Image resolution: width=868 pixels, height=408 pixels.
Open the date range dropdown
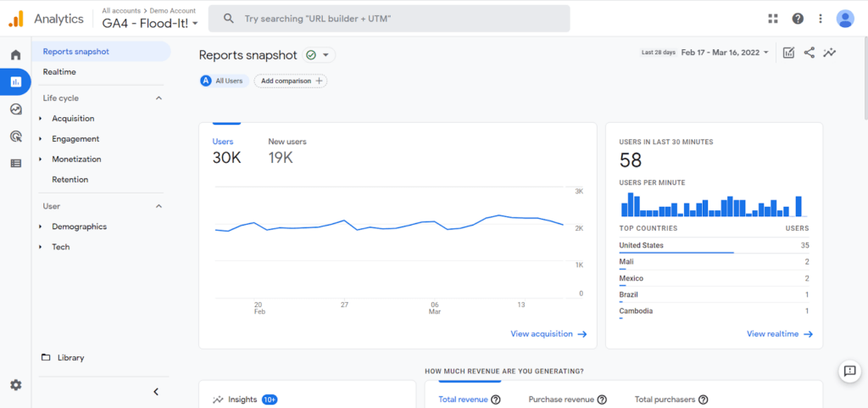coord(725,52)
